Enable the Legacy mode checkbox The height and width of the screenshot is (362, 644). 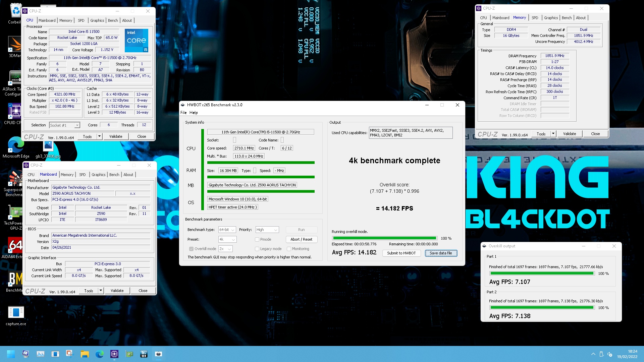coord(257,249)
